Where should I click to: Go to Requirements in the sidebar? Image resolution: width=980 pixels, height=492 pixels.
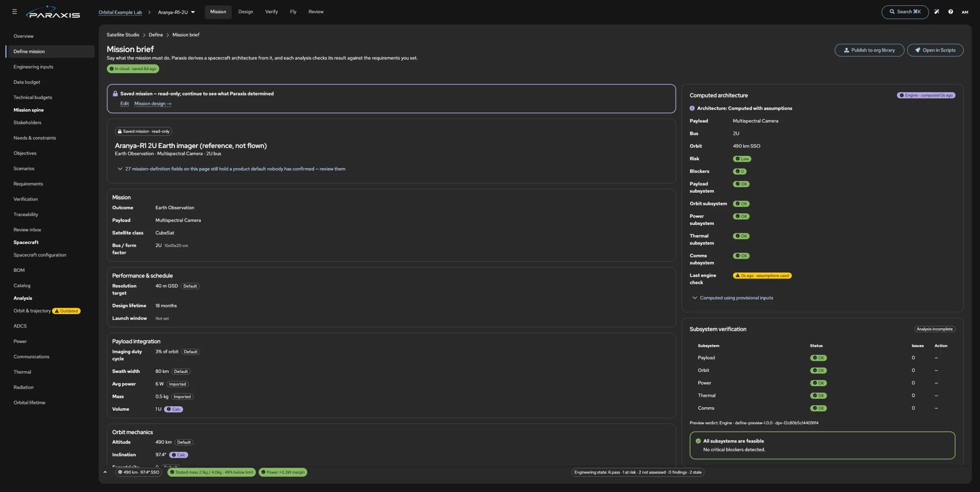(x=50, y=184)
